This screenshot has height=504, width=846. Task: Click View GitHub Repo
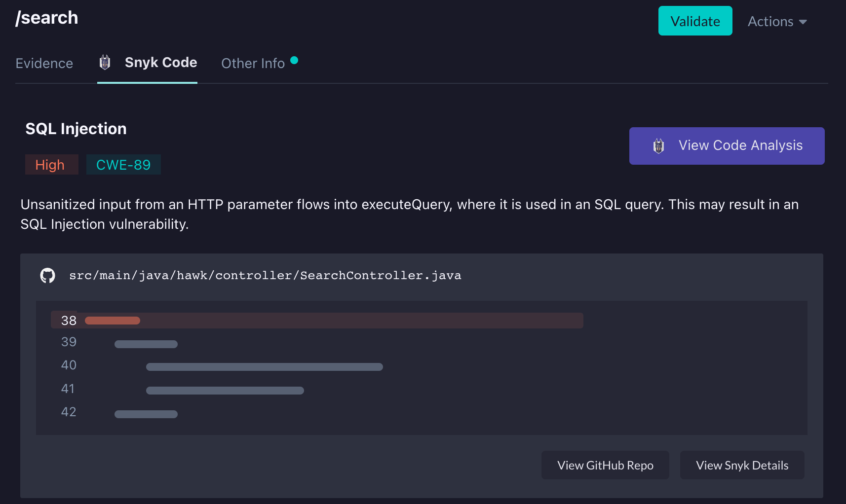tap(605, 465)
